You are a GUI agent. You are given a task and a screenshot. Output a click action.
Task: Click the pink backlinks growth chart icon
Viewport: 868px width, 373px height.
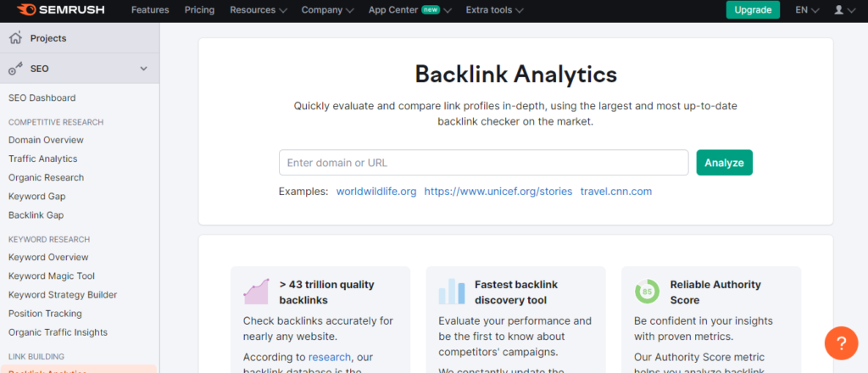pyautogui.click(x=256, y=291)
